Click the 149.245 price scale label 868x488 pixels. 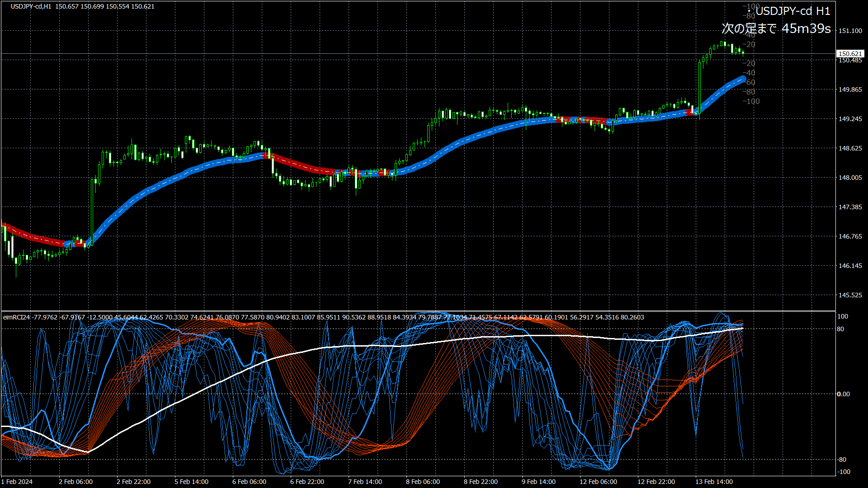(x=850, y=119)
